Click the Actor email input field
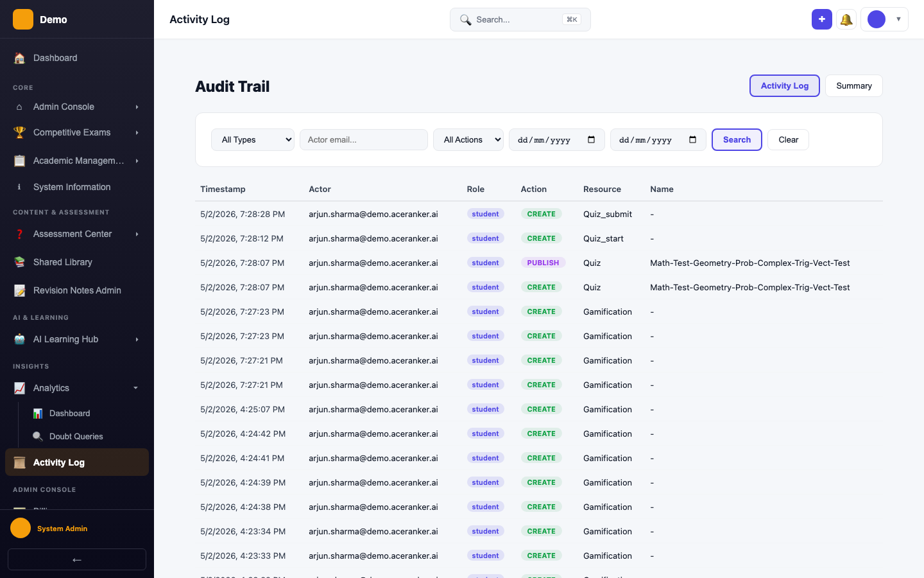Screen dimensions: 924x578 click(x=364, y=140)
